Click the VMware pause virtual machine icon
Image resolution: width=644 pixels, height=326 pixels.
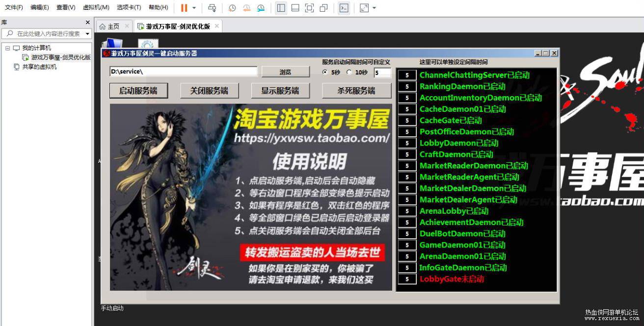(184, 8)
